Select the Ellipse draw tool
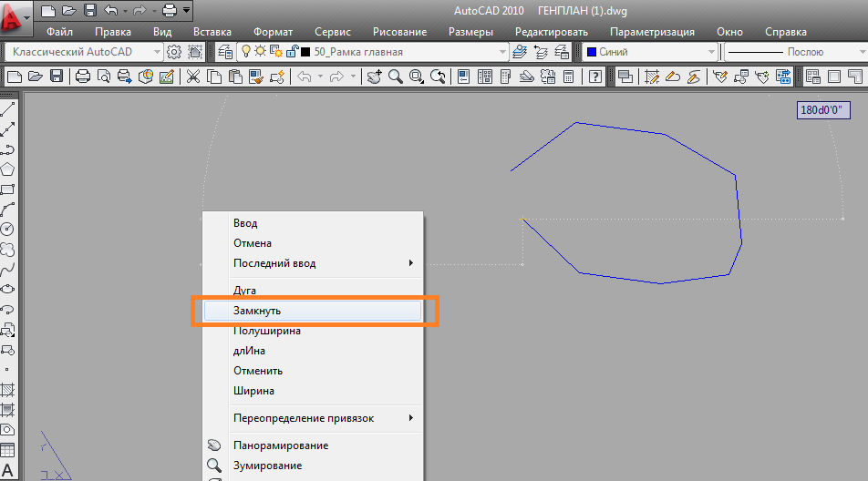Viewport: 868px width, 481px height. 7,289
